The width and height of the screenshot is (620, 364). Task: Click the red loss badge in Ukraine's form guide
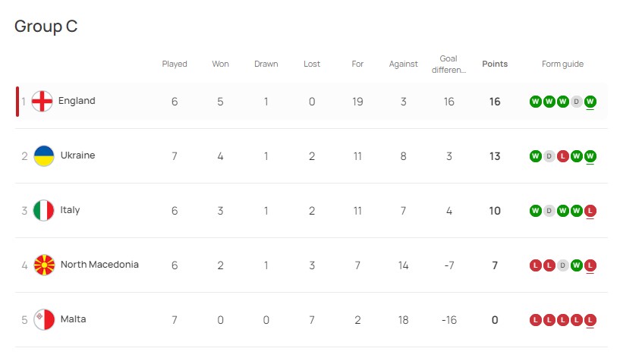coord(562,156)
